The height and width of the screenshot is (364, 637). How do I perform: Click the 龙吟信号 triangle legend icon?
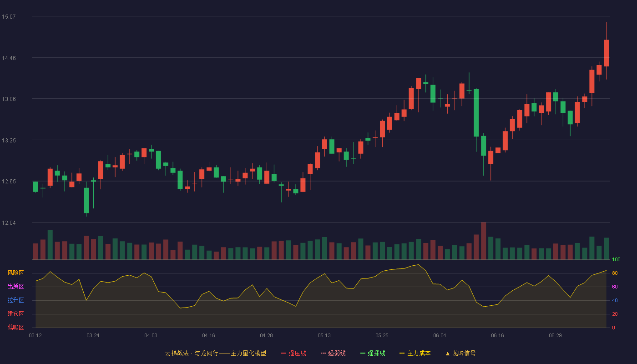click(x=448, y=354)
